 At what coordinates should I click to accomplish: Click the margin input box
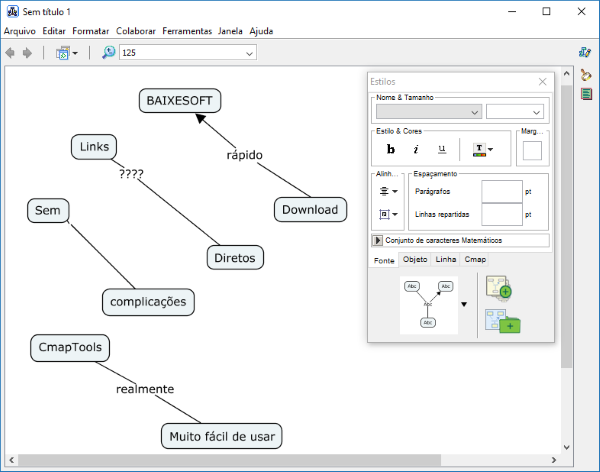click(532, 150)
